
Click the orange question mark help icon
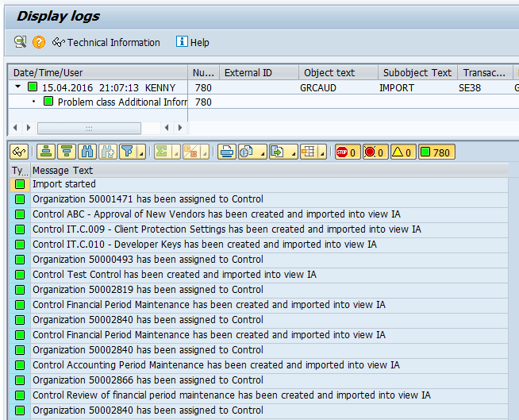[39, 42]
